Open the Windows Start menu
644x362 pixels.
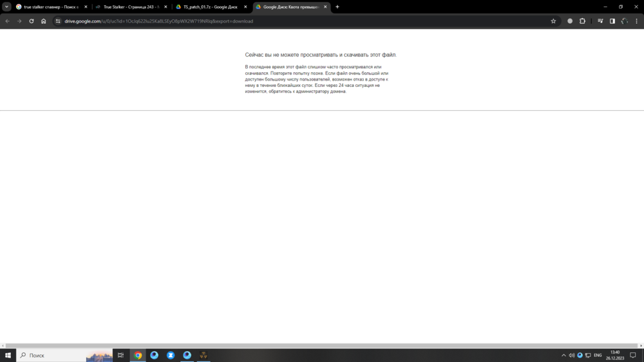(8, 355)
